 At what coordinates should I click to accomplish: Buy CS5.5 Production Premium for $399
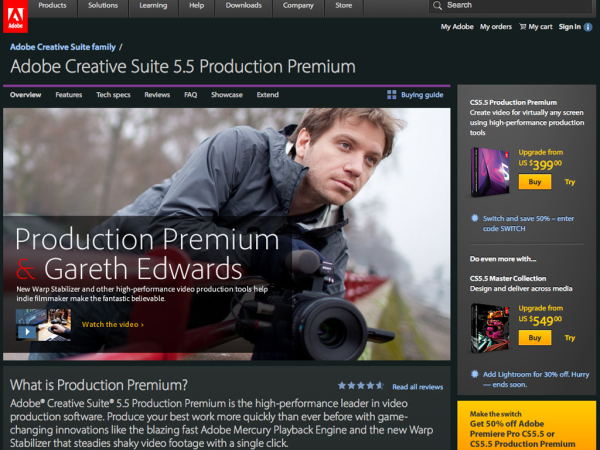click(535, 182)
